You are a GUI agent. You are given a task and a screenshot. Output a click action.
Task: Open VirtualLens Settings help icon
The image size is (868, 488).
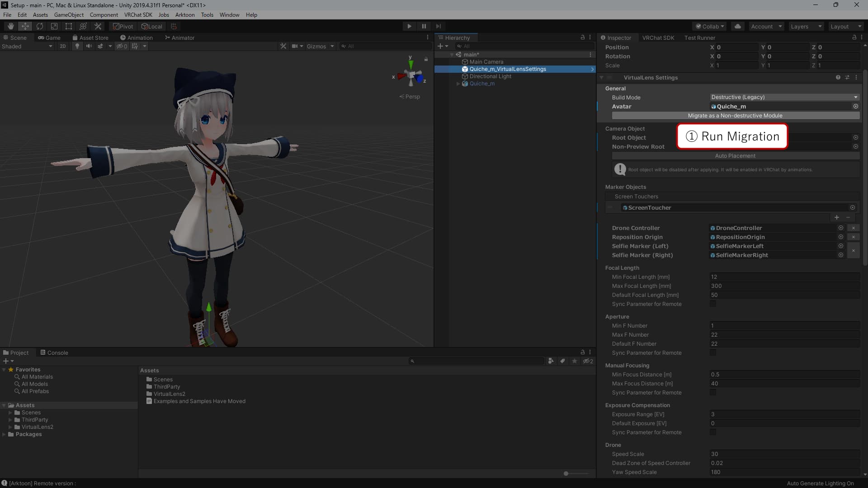[838, 78]
